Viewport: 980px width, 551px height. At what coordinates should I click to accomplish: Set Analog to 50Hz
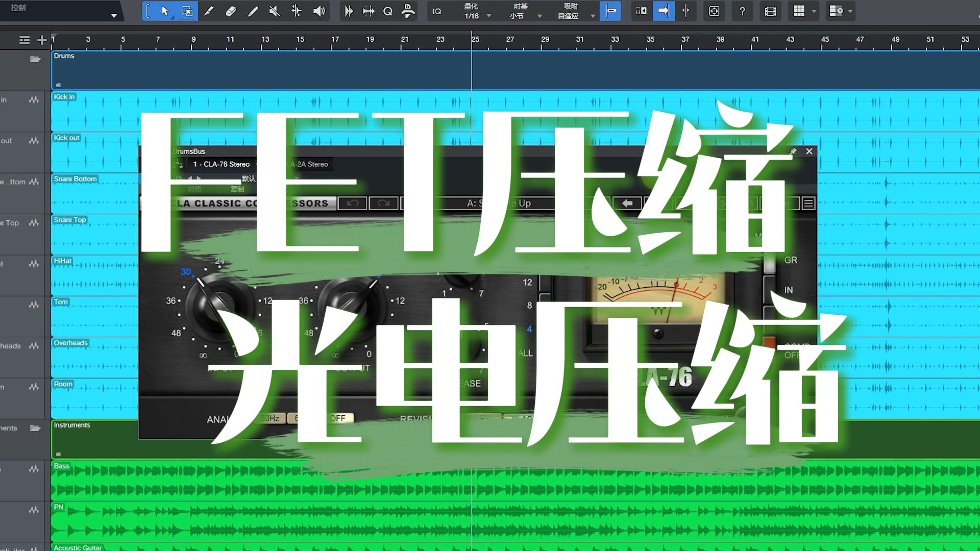point(271,418)
